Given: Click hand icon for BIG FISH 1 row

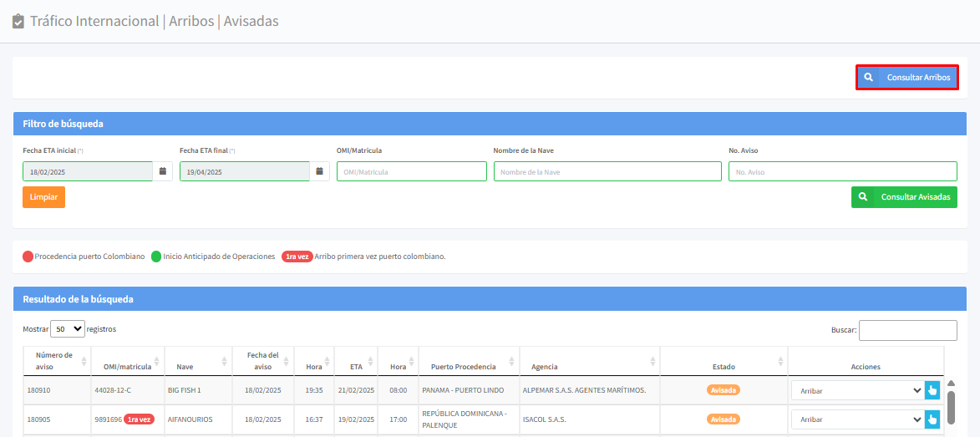Looking at the screenshot, I should [932, 390].
